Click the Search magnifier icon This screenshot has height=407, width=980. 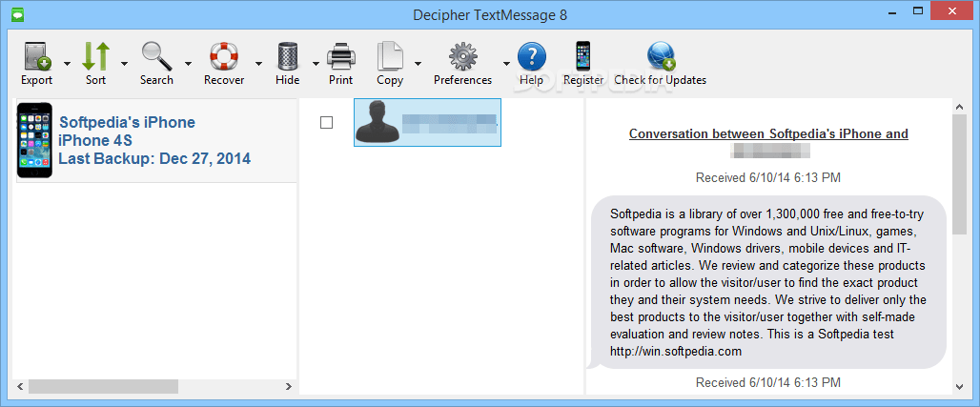(x=156, y=56)
